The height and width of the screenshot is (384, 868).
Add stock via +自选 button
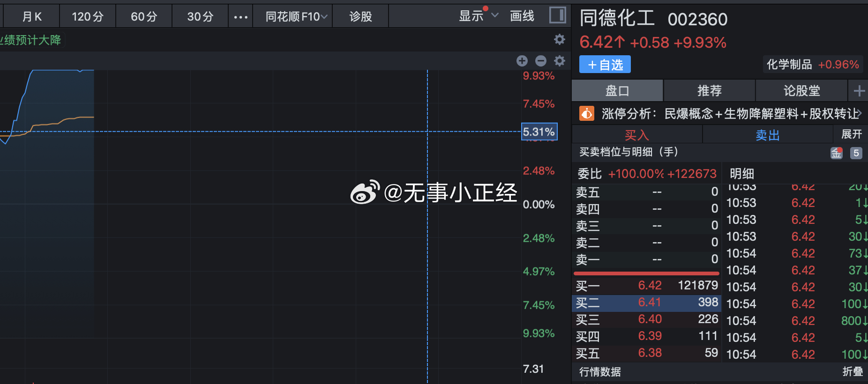click(x=605, y=65)
